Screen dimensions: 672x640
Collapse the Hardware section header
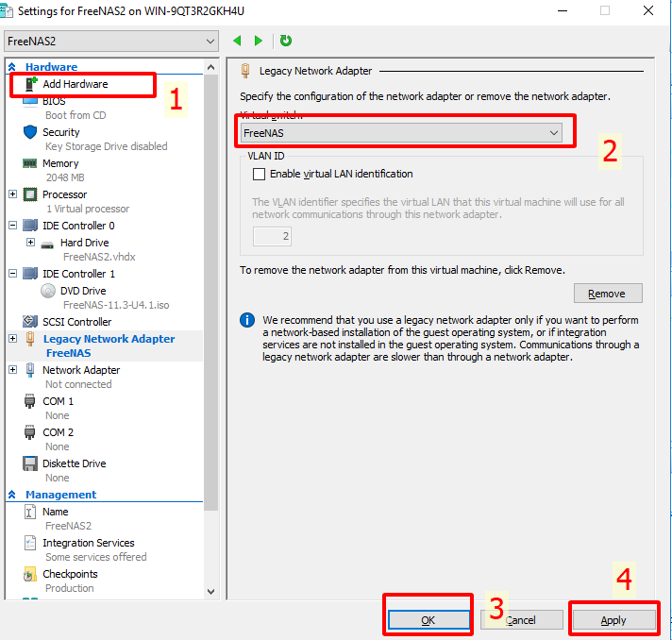(x=12, y=67)
